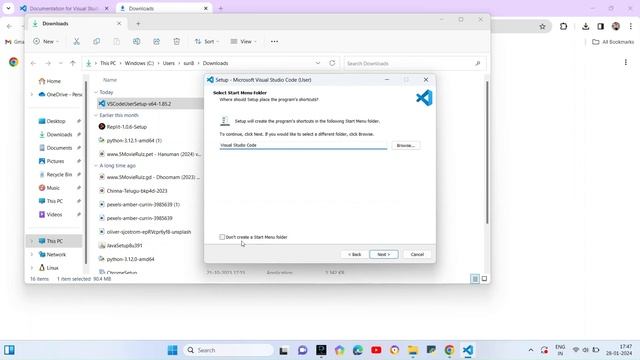Open the Sort dropdown in Explorer
The image size is (640, 360).
click(207, 41)
